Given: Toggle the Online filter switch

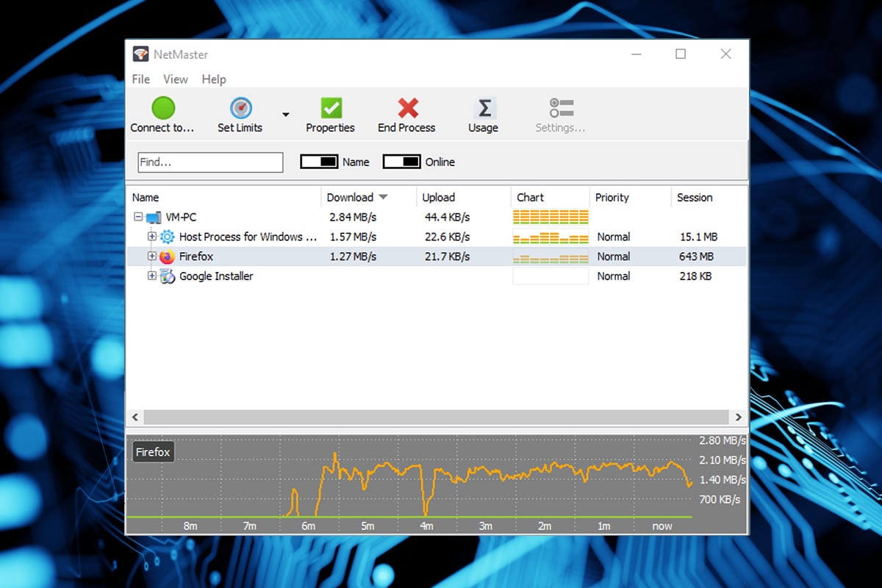Looking at the screenshot, I should click(x=402, y=162).
